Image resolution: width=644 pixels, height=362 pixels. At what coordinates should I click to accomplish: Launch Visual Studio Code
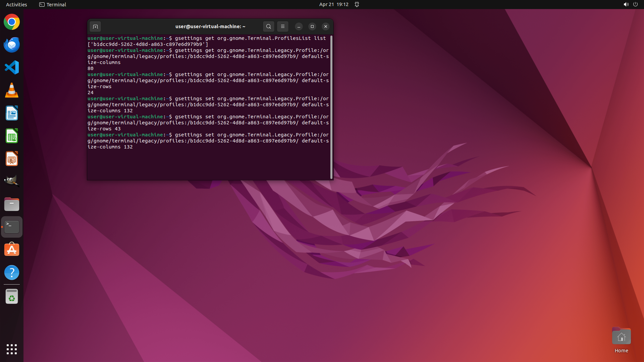12,67
